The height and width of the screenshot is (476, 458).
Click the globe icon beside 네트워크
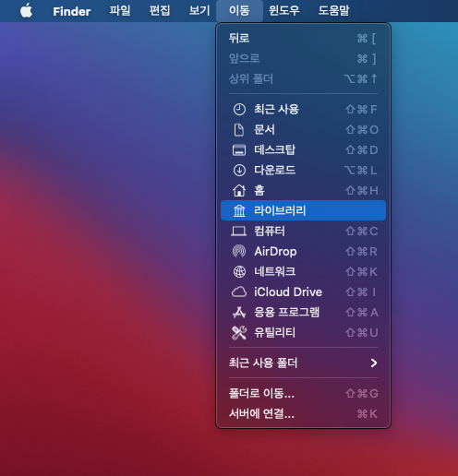tap(239, 271)
